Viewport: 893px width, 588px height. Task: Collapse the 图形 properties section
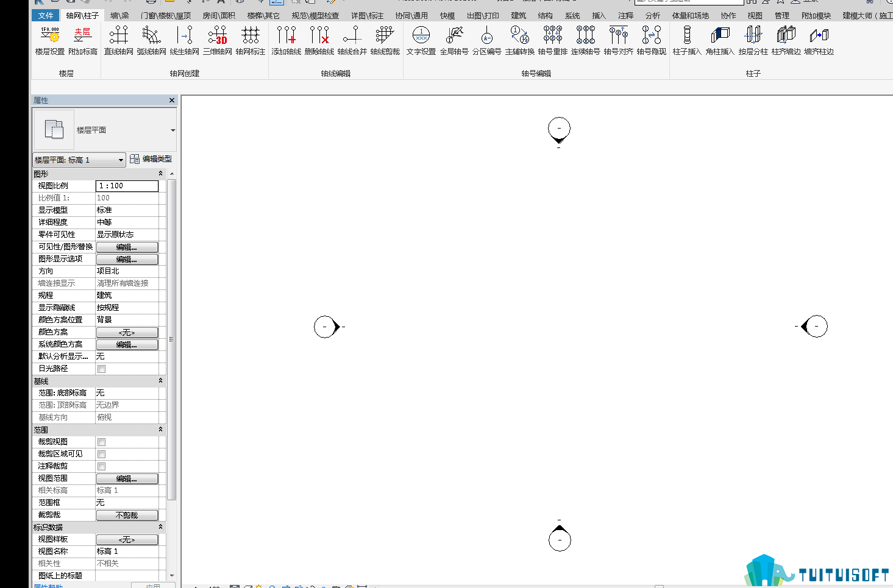click(161, 174)
